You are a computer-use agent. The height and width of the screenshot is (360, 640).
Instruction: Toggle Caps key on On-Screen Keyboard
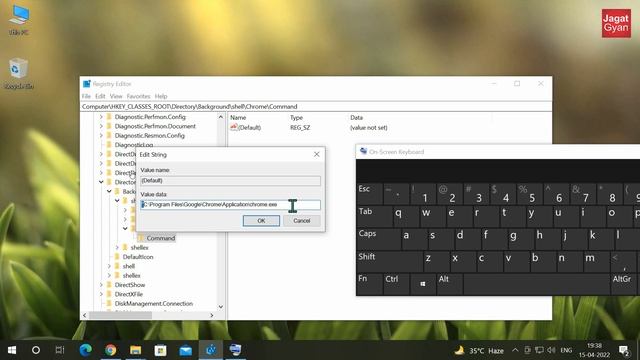tap(379, 239)
